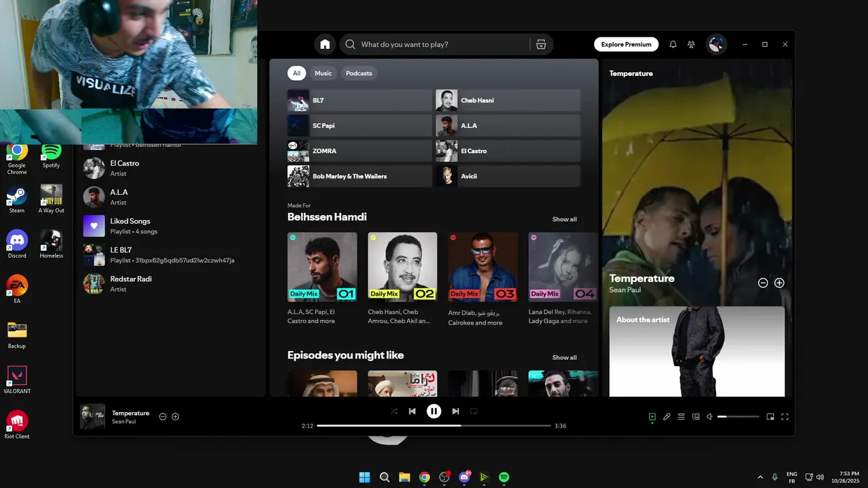Click Sean Paul link in bottom player bar

tap(123, 422)
